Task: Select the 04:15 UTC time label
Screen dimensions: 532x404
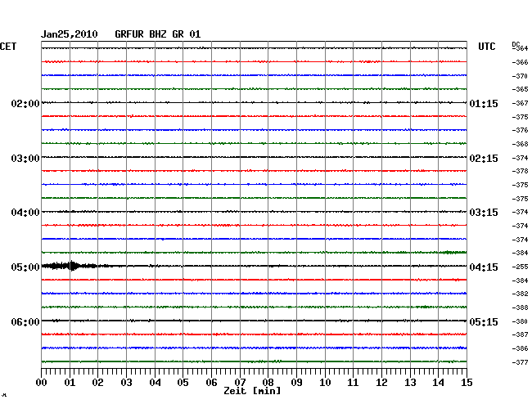Action: tap(484, 267)
